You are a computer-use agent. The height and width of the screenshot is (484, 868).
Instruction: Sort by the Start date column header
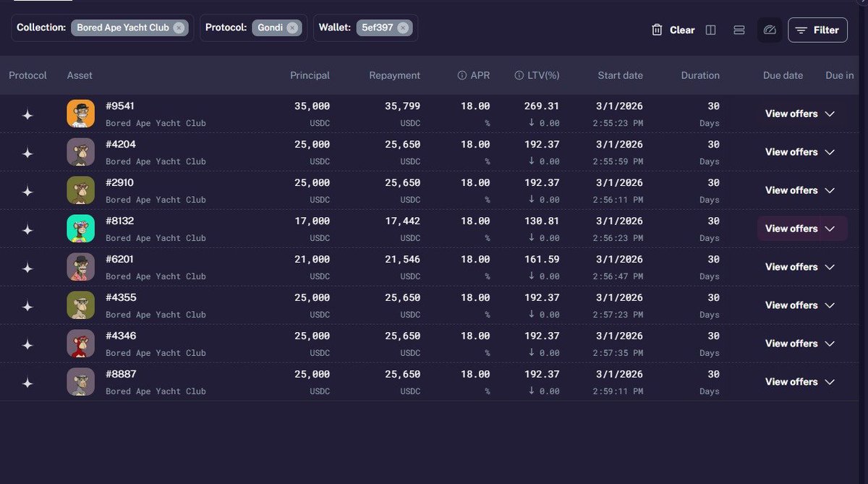tap(620, 75)
